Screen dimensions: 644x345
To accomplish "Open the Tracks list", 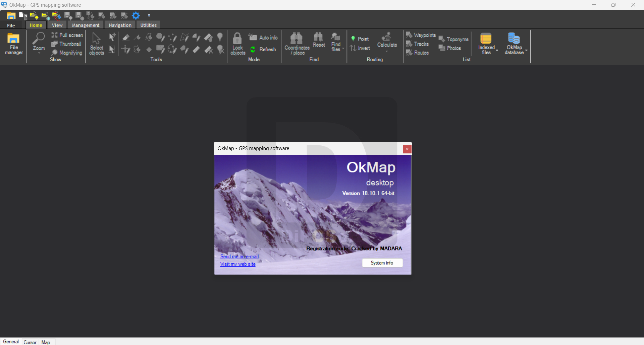I will point(417,44).
